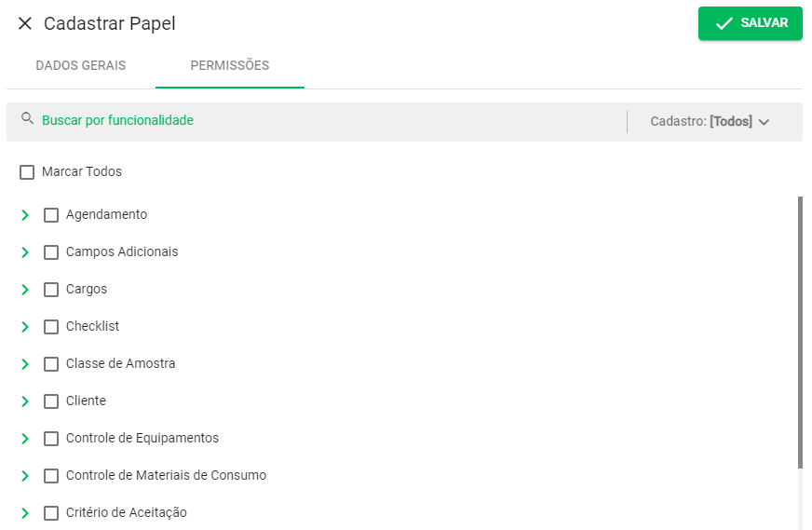Image resolution: width=812 pixels, height=530 pixels.
Task: Expand Controle de Materiais de Consumo chevron
Action: coord(25,476)
